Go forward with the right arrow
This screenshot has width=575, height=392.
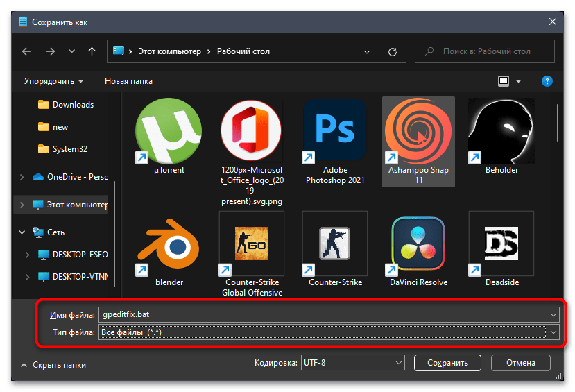point(51,51)
